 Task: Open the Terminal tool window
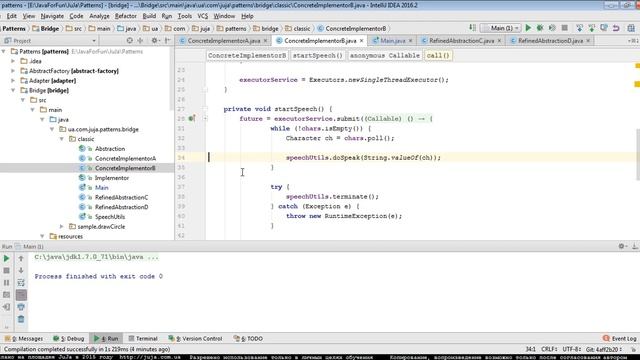(143, 338)
